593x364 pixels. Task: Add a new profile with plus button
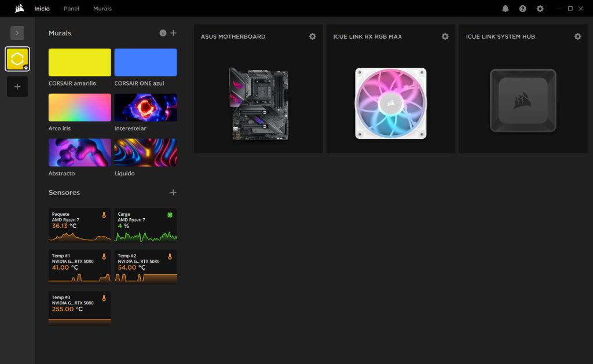[x=17, y=87]
